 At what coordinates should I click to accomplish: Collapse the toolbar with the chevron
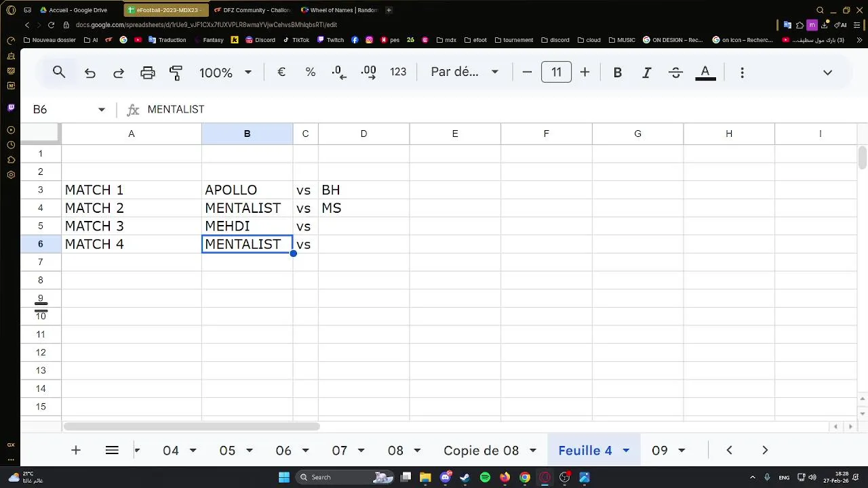[827, 73]
